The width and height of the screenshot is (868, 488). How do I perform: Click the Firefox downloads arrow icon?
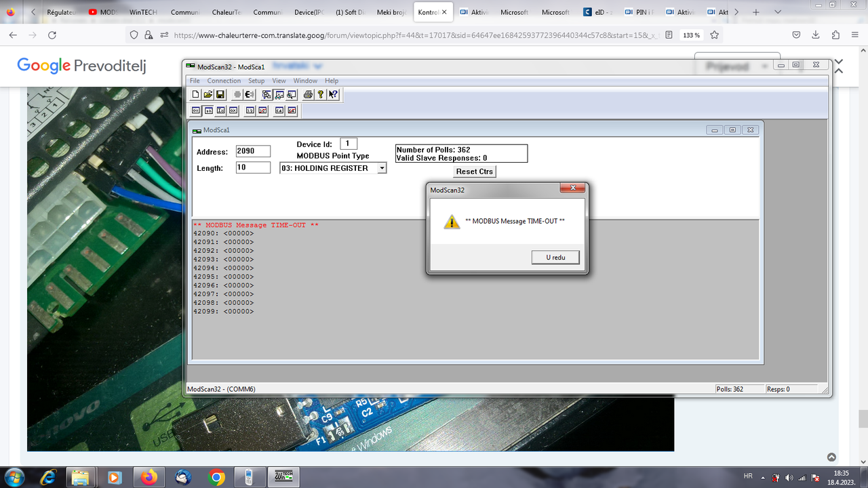(x=816, y=35)
